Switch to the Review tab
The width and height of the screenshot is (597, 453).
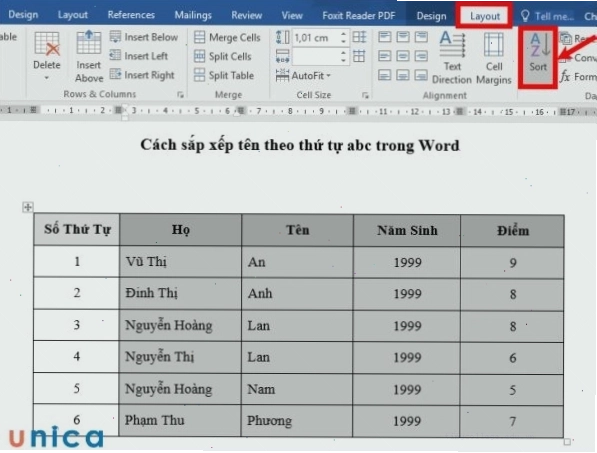247,15
